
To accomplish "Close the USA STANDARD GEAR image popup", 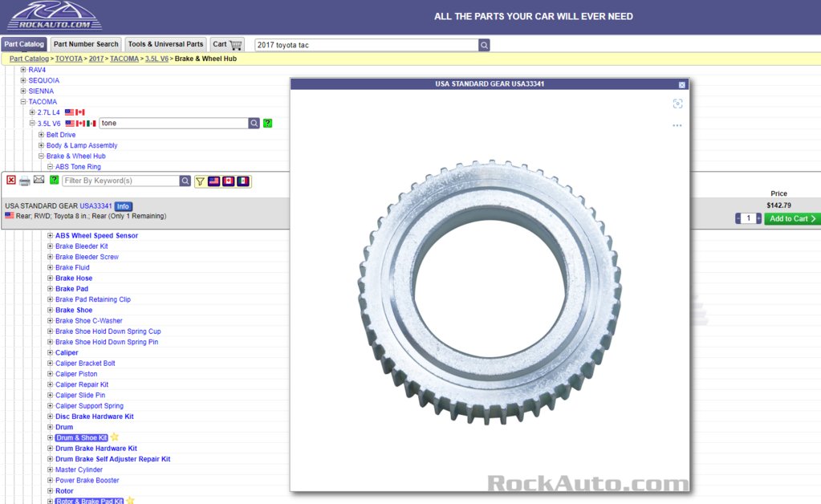I will [x=681, y=85].
